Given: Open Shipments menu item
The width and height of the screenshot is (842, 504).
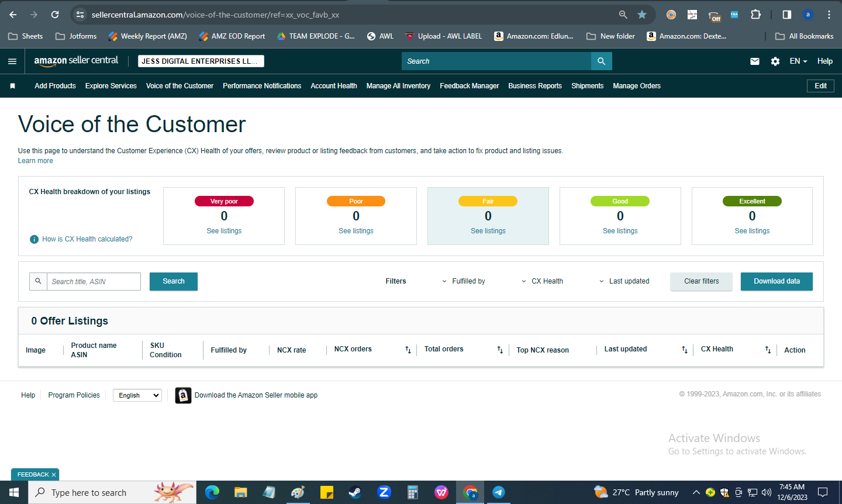Looking at the screenshot, I should pos(588,86).
